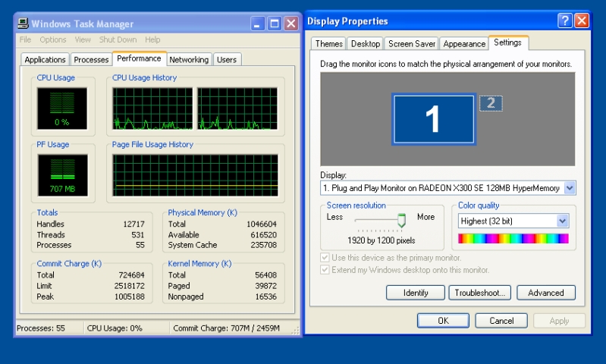Click the Threads value 531
This screenshot has height=364, width=606.
coord(137,234)
